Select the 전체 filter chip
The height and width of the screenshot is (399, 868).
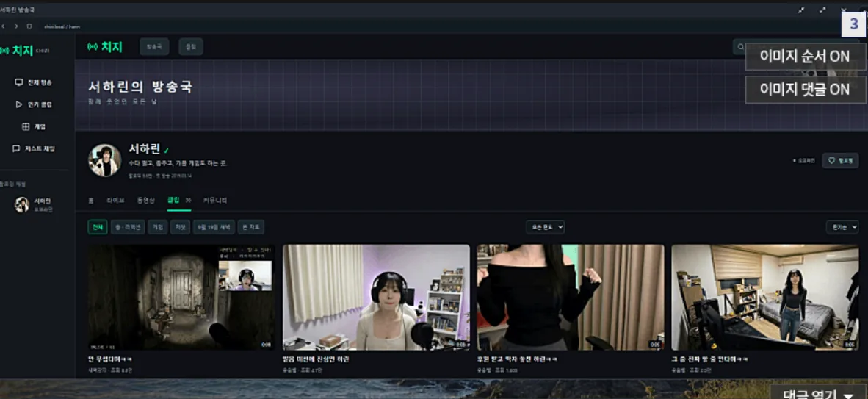[98, 226]
